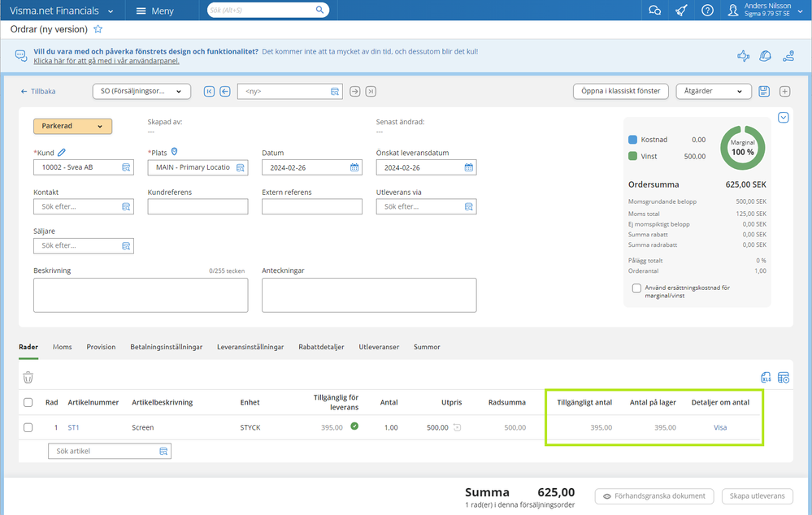Open calendar for Önskat leveransdatum
This screenshot has height=515, width=812.
pos(469,167)
